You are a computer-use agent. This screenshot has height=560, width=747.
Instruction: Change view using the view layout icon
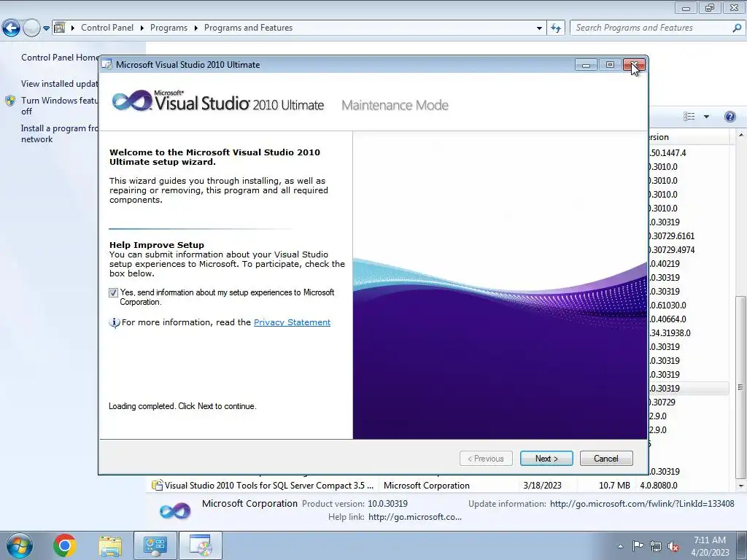point(689,117)
